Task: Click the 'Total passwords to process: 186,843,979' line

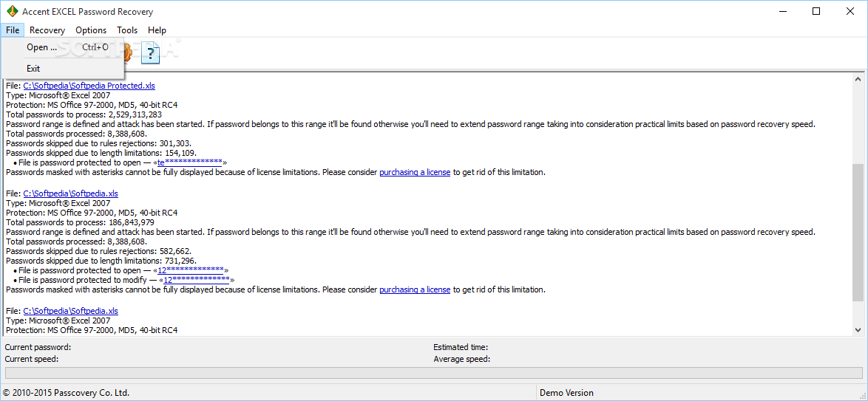Action: point(80,222)
